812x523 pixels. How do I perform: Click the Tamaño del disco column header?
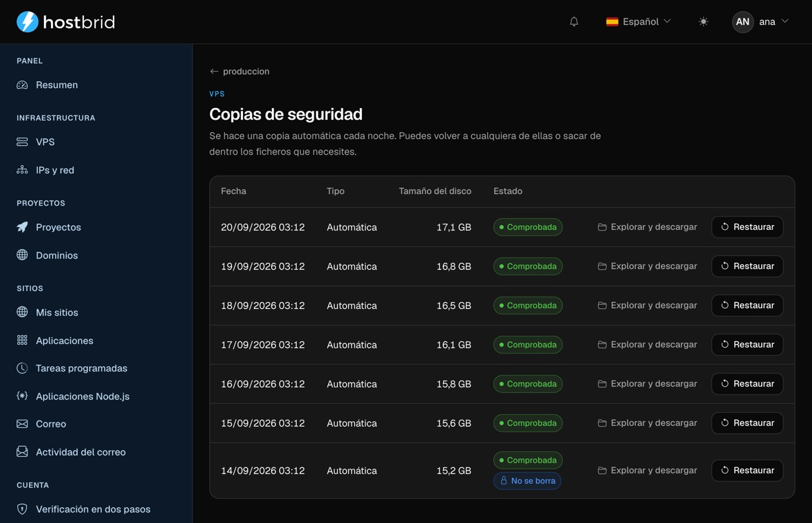(435, 191)
